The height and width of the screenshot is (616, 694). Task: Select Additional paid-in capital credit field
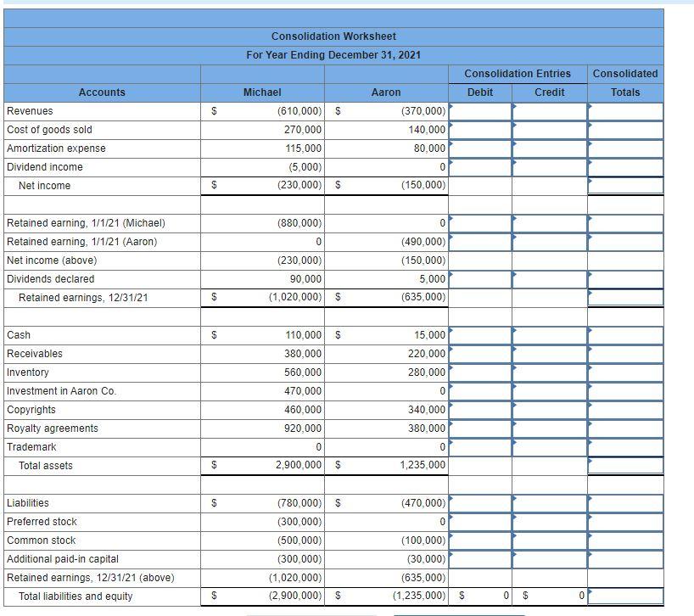pyautogui.click(x=550, y=559)
